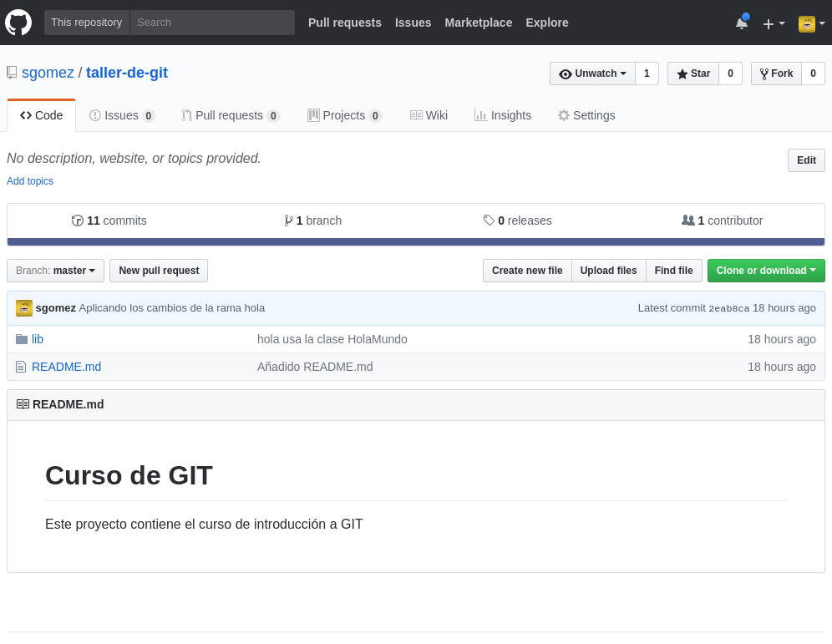Open notifications via the bell icon
Image resolution: width=832 pixels, height=644 pixels.
point(741,23)
